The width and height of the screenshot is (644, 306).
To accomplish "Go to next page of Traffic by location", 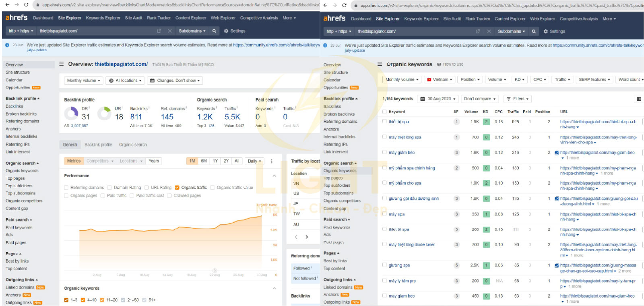I will 307,237.
